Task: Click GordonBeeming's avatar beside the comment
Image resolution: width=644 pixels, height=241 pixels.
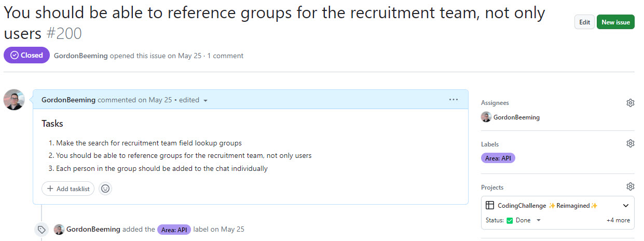Action: pos(14,100)
